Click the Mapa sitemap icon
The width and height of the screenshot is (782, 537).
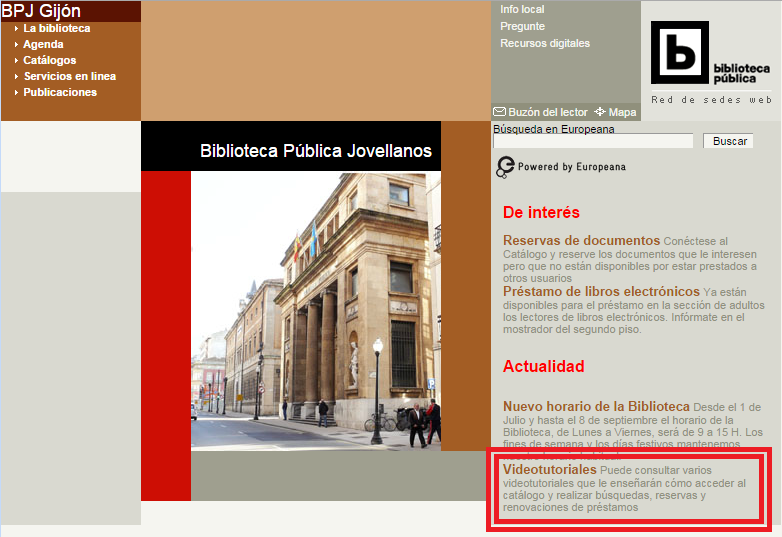[600, 112]
